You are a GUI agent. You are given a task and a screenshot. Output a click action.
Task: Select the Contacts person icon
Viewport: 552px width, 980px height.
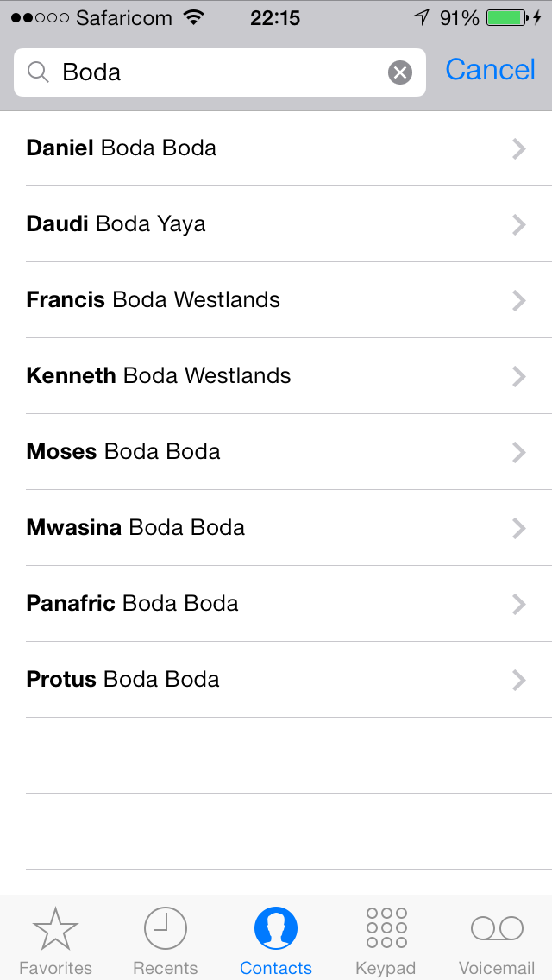click(x=276, y=929)
